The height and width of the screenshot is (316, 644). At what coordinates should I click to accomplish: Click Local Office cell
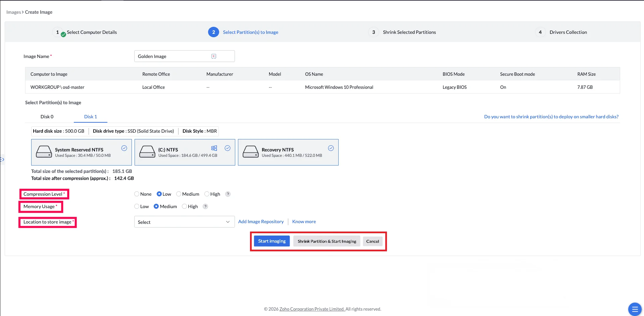click(153, 87)
